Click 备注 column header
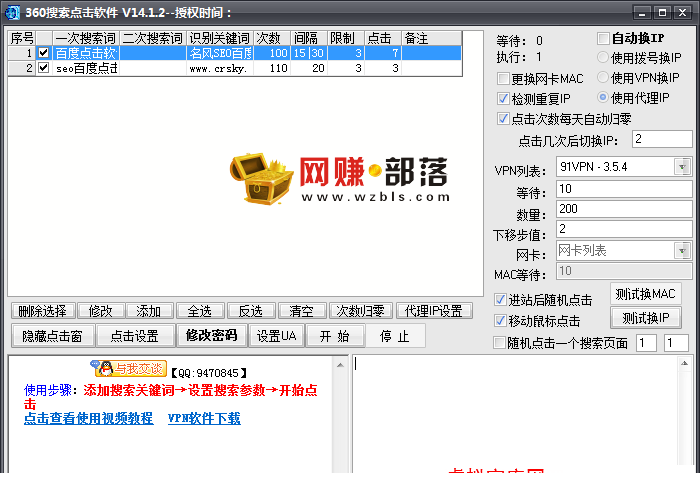The height and width of the screenshot is (496, 700). click(431, 38)
